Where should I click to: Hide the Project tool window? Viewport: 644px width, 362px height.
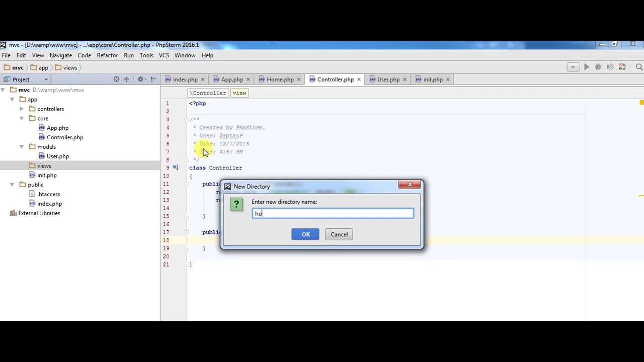tap(152, 79)
